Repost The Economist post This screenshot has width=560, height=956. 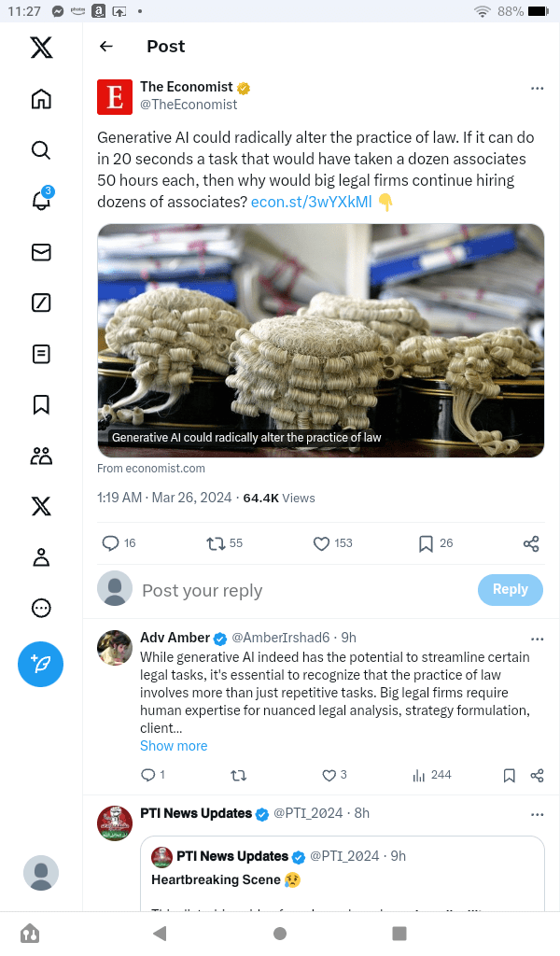217,543
